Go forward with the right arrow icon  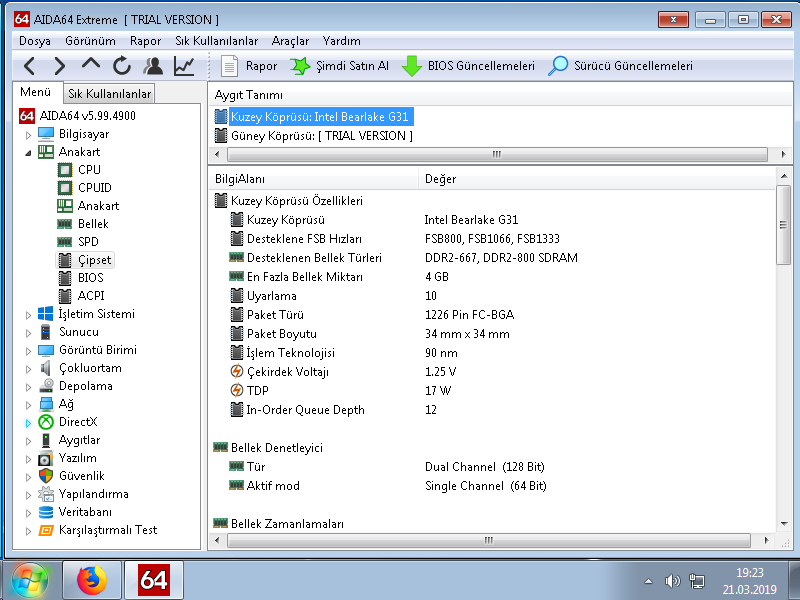(x=60, y=66)
